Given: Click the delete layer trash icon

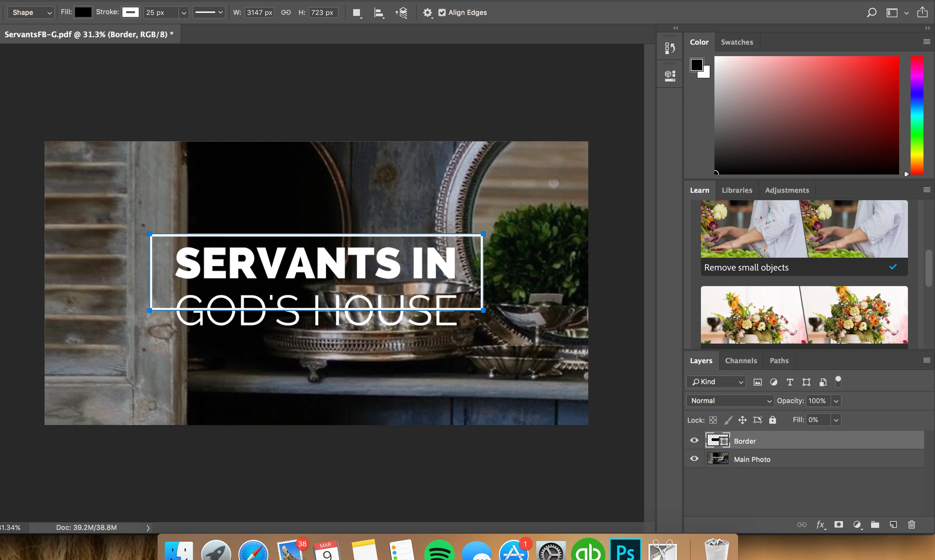Looking at the screenshot, I should pos(912,524).
